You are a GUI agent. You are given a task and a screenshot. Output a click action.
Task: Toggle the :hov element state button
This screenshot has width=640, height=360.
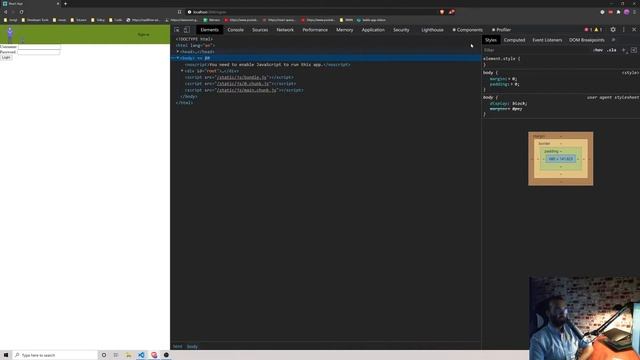(598, 50)
